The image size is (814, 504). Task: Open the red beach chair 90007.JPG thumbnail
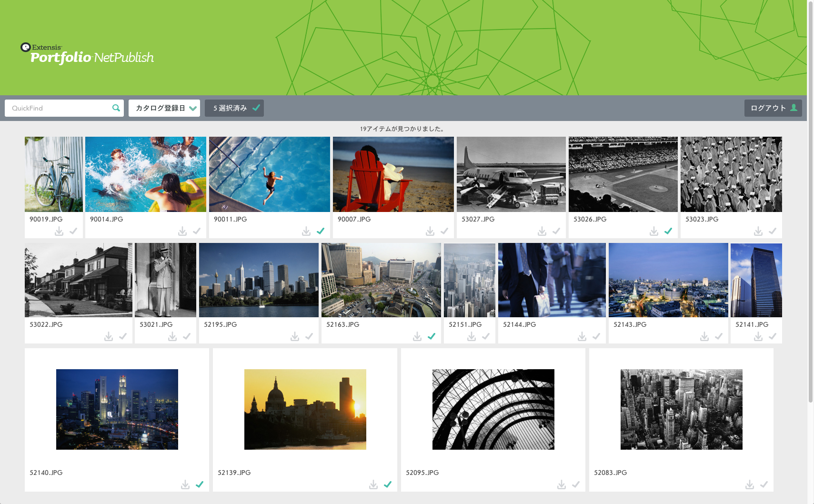pos(393,174)
